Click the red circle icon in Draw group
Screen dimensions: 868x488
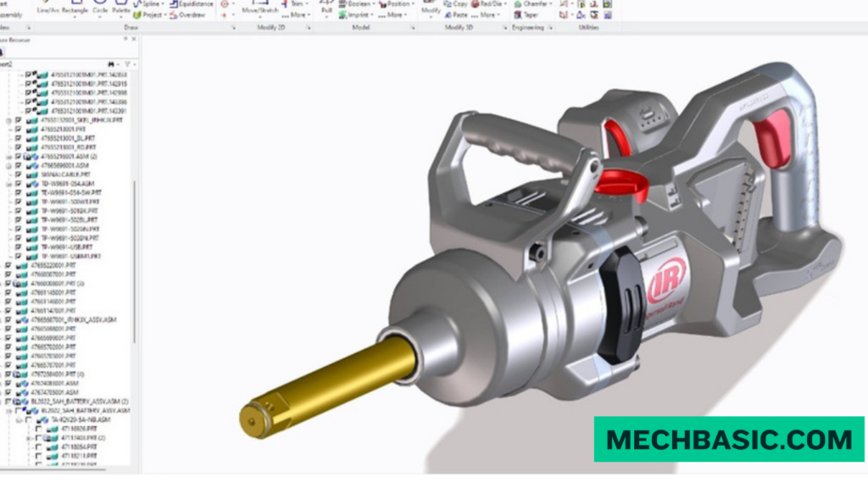(224, 3)
